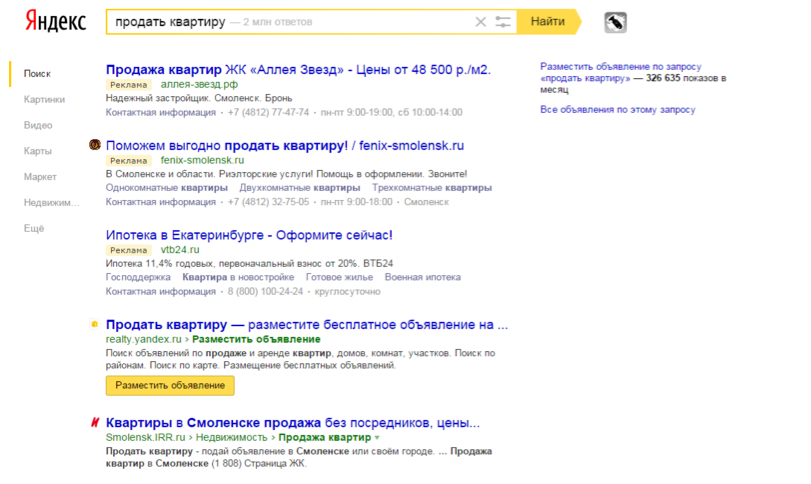Screen dimensions: 811x484
Task: Open Квартиры в Смоленске продажа result
Action: (293, 423)
